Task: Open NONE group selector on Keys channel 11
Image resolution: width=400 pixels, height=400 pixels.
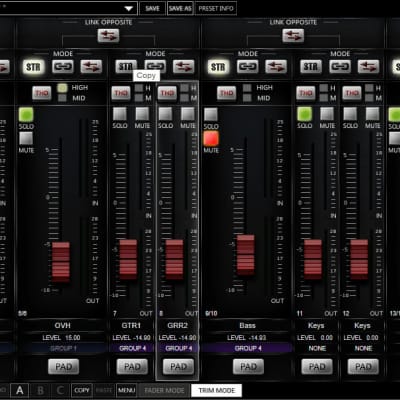Action: pos(317,348)
